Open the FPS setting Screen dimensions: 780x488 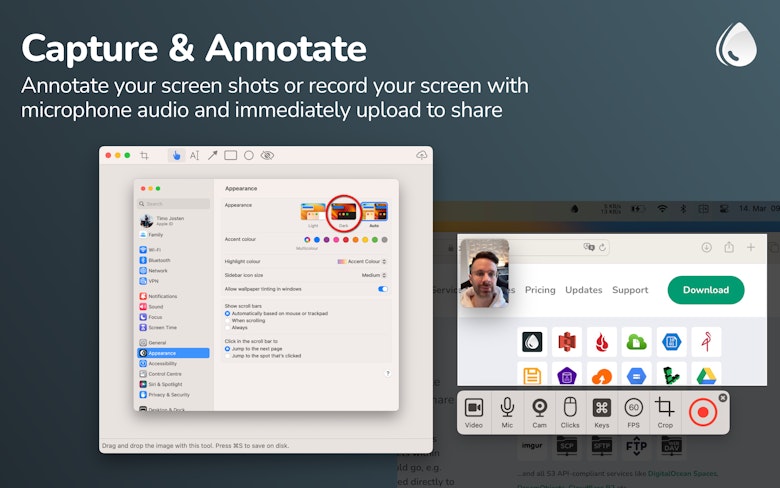pyautogui.click(x=633, y=412)
